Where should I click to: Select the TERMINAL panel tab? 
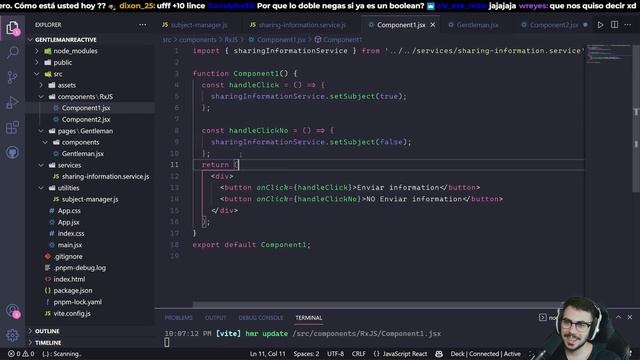[309, 318]
